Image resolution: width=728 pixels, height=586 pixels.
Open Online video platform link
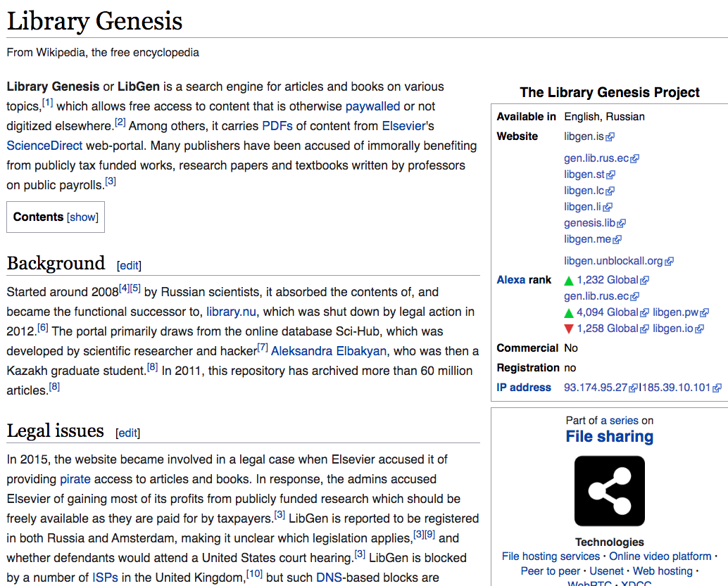(x=660, y=556)
